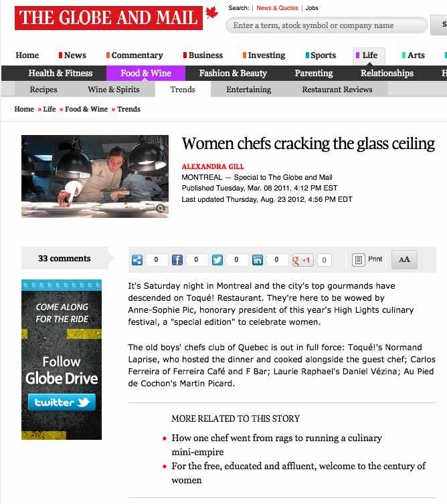
Task: Click the LinkedIn share count box
Action: point(276,260)
